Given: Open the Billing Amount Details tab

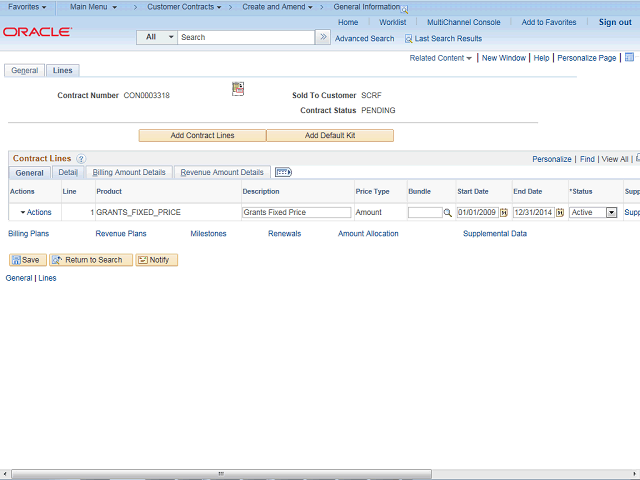Looking at the screenshot, I should pos(129,172).
